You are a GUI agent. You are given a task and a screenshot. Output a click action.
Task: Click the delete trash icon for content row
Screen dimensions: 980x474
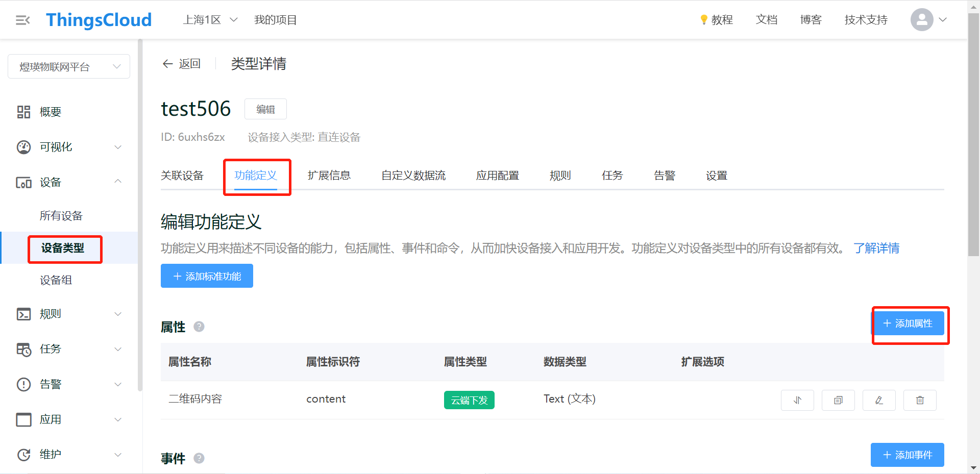click(920, 400)
